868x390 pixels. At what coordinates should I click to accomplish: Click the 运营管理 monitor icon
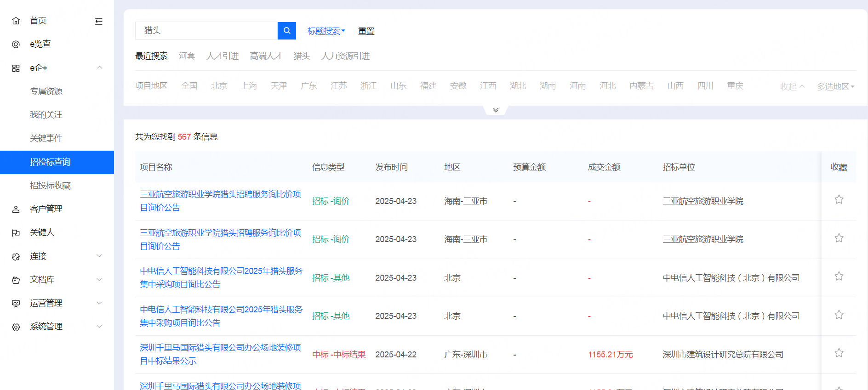(x=16, y=303)
